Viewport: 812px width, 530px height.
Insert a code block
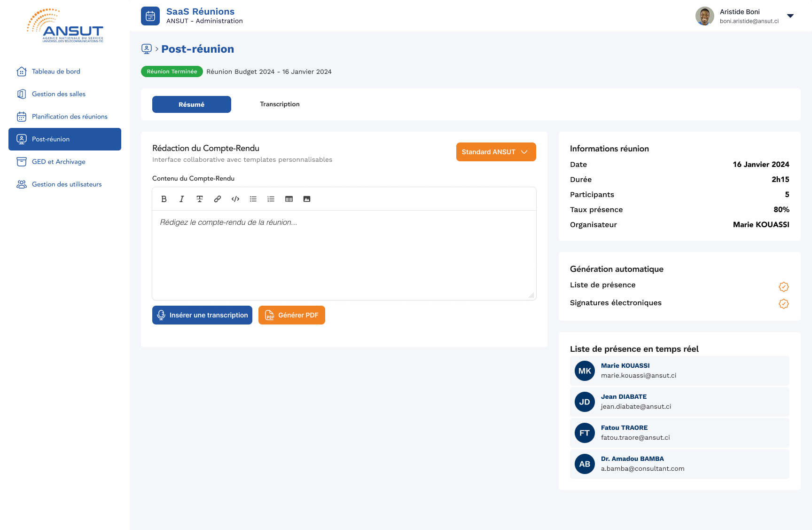[235, 199]
